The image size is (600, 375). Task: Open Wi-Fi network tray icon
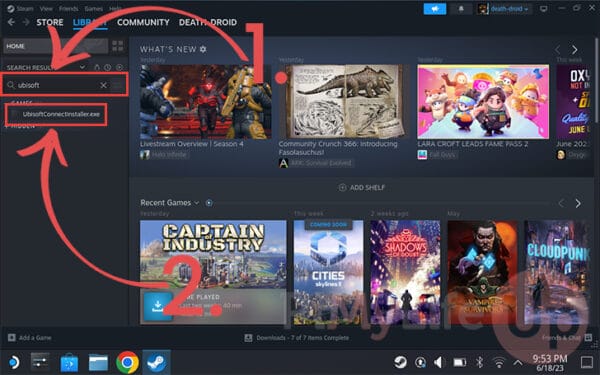coord(499,362)
